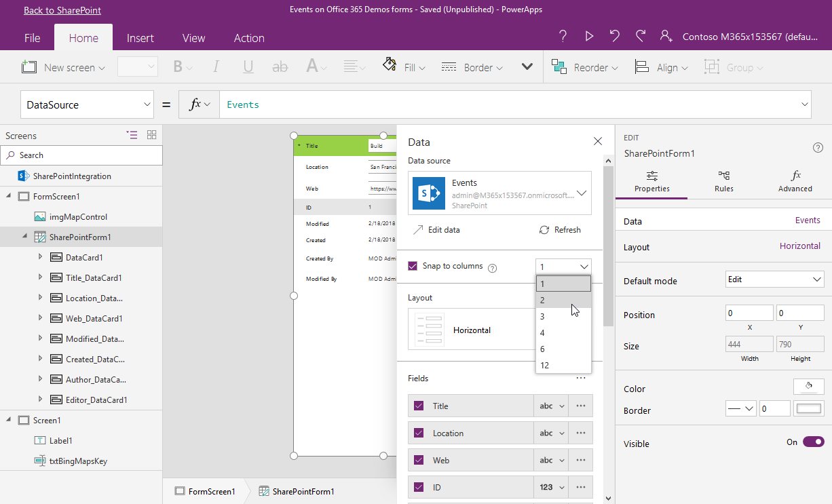Viewport: 832px width, 504px height.
Task: Click the Refresh data button
Action: click(x=560, y=230)
